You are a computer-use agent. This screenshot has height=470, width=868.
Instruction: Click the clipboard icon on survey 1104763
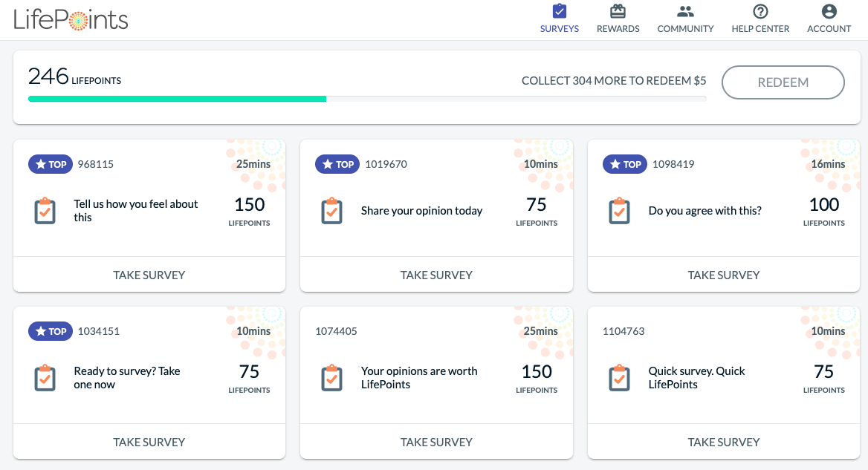620,378
